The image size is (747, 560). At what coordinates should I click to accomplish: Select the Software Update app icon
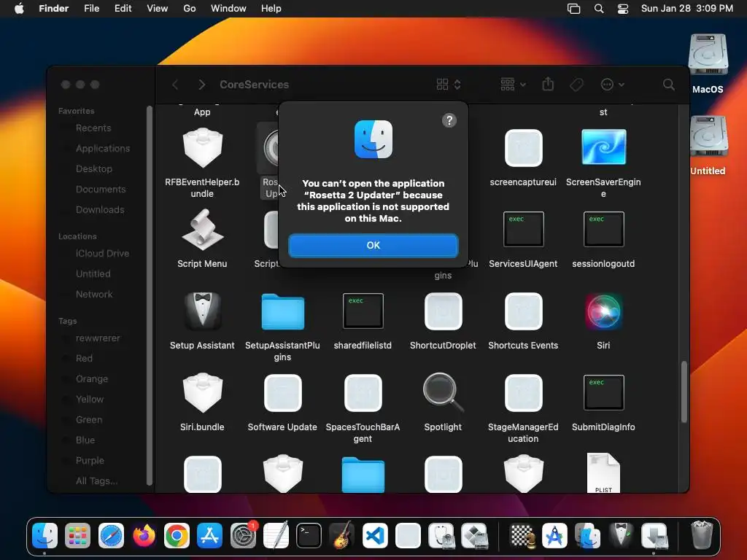pos(282,393)
